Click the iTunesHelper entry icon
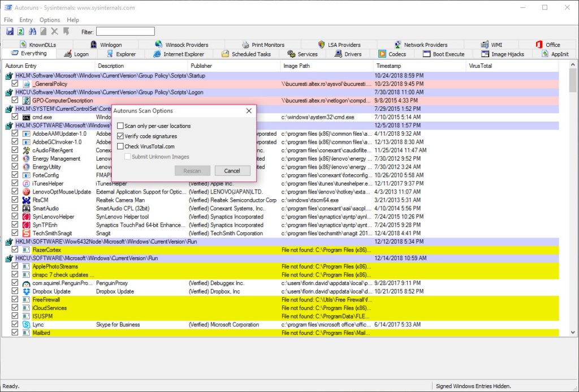Screen dimensions: 579x392 pyautogui.click(x=26, y=184)
